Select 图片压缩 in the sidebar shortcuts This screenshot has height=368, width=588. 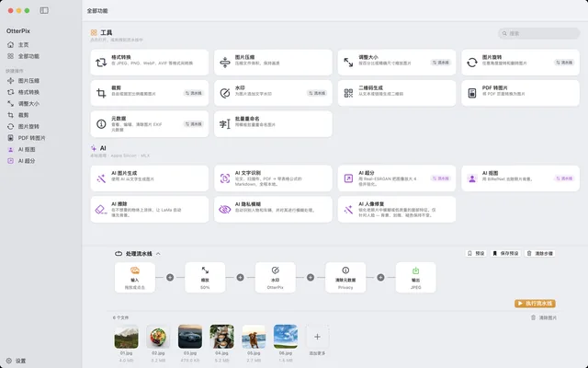point(23,81)
